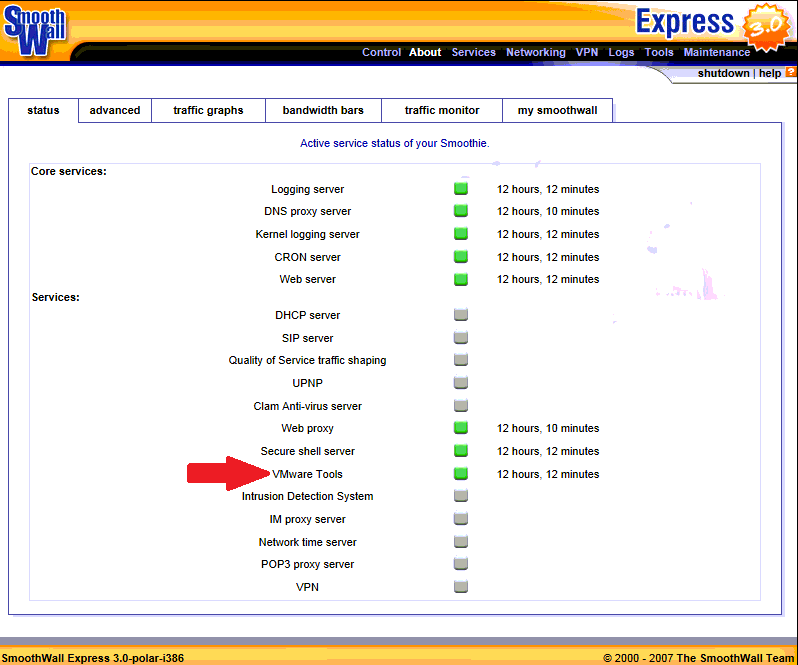Click the DNS proxy server label
The image size is (798, 665).
pyautogui.click(x=307, y=211)
